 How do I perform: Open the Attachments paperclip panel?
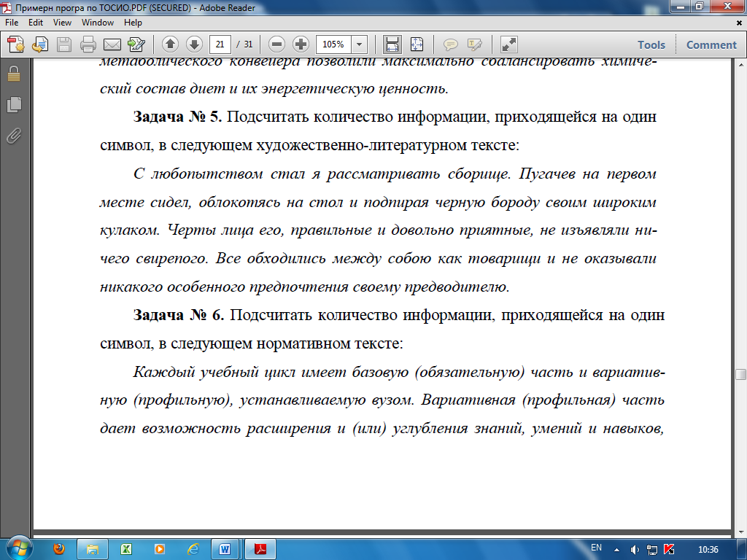14,136
